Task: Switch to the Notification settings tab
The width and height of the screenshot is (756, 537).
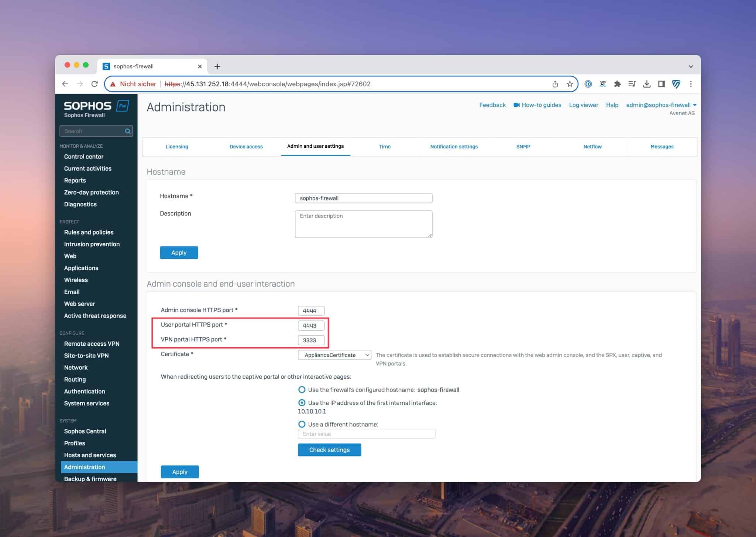Action: [x=454, y=146]
